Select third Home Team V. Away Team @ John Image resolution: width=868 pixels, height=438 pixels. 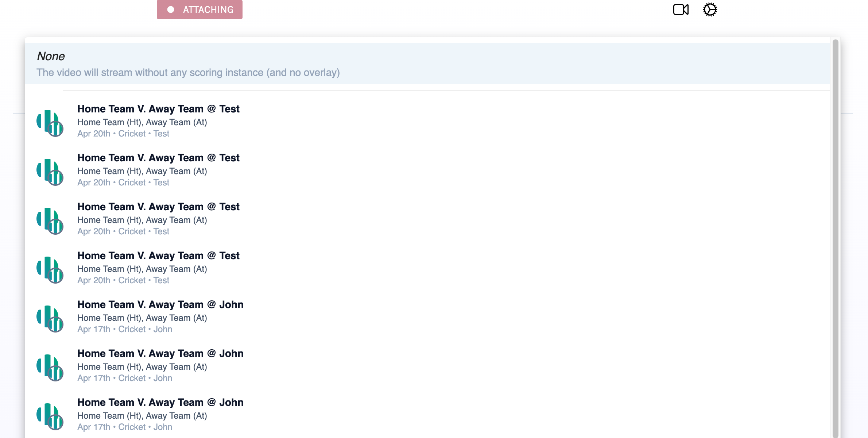427,415
